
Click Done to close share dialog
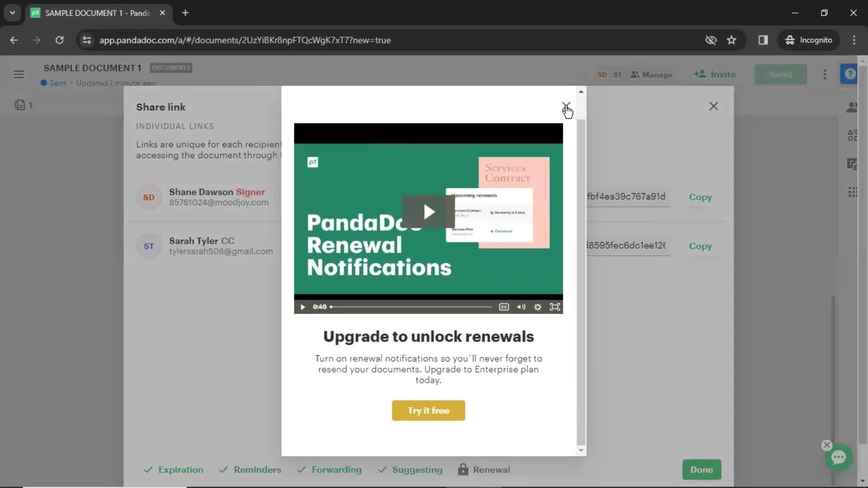tap(702, 470)
